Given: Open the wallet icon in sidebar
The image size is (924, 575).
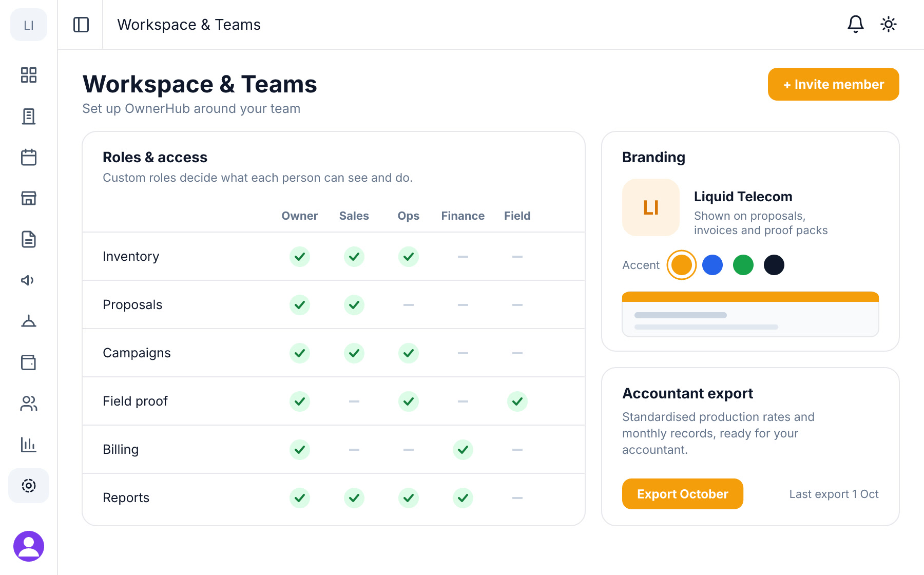Looking at the screenshot, I should pyautogui.click(x=29, y=362).
